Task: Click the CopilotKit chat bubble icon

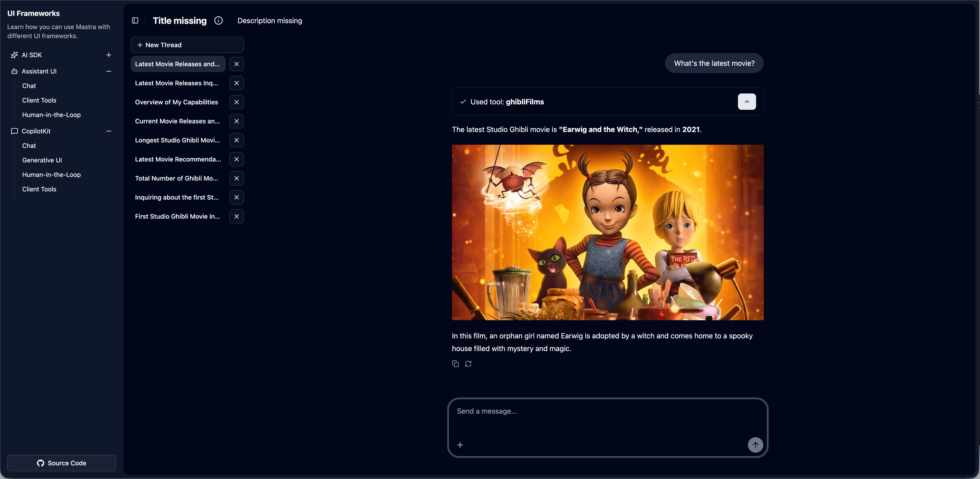Action: pyautogui.click(x=15, y=131)
